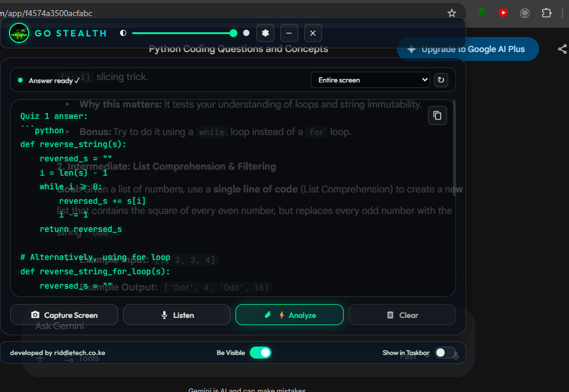Screen dimensions: 569x392
Task: Click the browser address bar URL
Action: [47, 13]
